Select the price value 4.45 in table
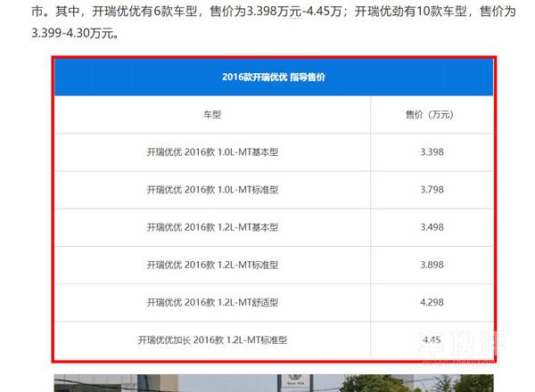Image resolution: width=535 pixels, height=392 pixels. point(432,339)
